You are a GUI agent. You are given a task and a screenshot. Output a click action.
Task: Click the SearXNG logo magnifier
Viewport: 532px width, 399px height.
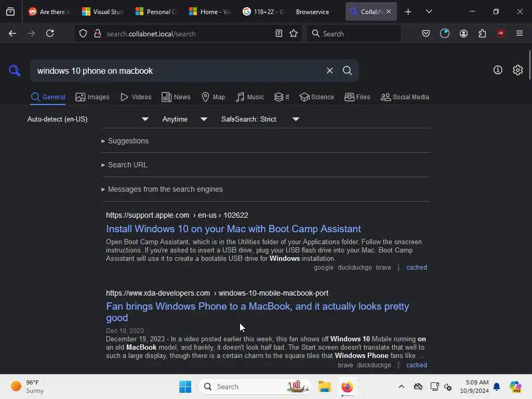point(15,71)
